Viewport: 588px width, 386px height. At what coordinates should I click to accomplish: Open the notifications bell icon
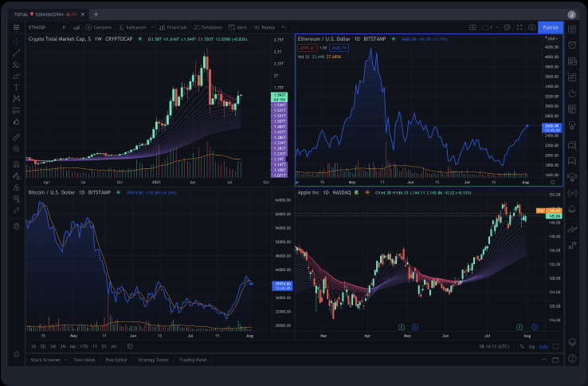572,209
